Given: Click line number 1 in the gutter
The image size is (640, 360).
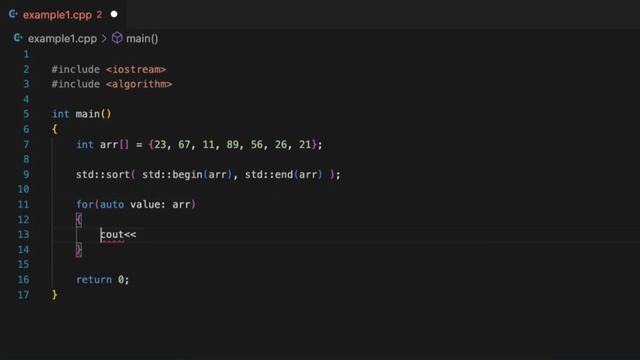Looking at the screenshot, I should (26, 54).
